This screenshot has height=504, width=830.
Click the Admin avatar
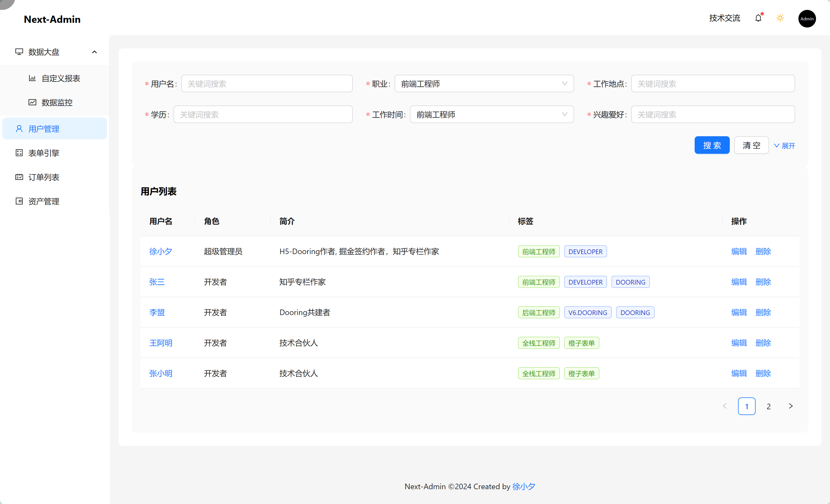(x=807, y=18)
